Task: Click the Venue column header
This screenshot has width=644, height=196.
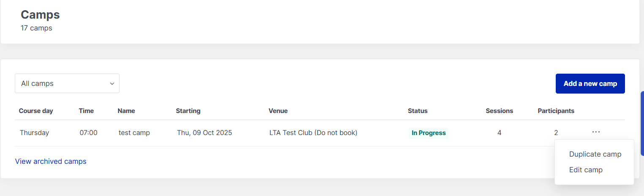Action: (278, 111)
